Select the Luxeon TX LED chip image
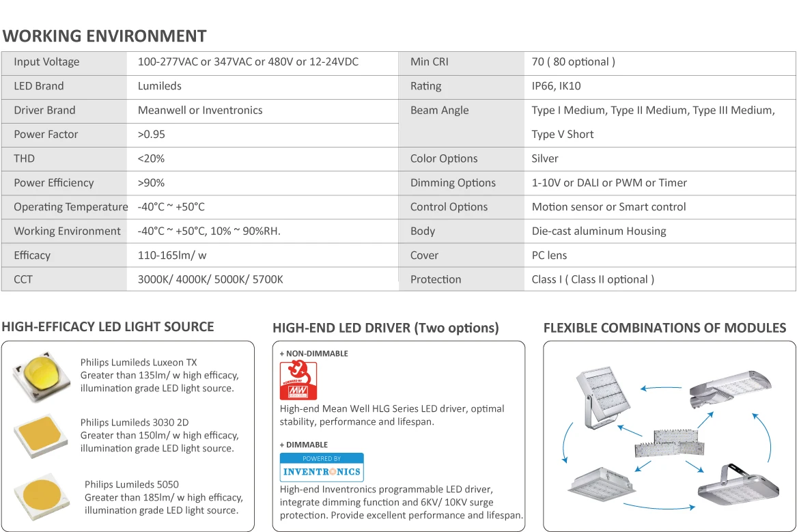 (x=42, y=376)
